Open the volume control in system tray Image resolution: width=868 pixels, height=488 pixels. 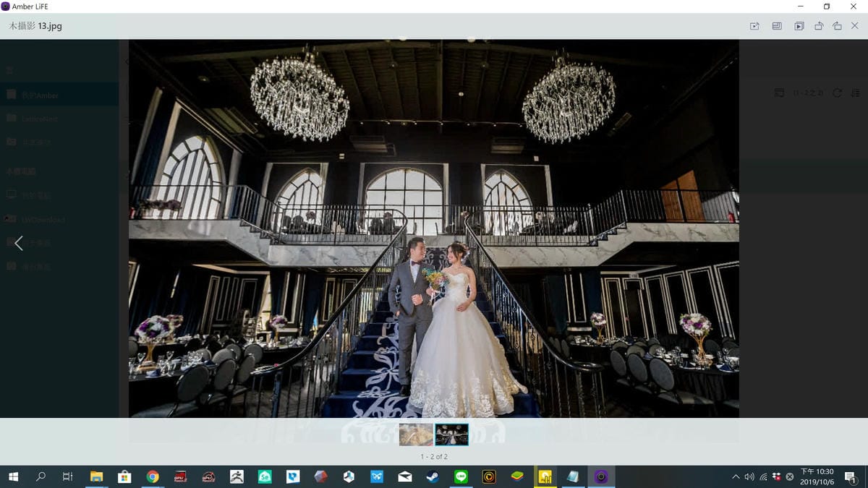point(749,476)
